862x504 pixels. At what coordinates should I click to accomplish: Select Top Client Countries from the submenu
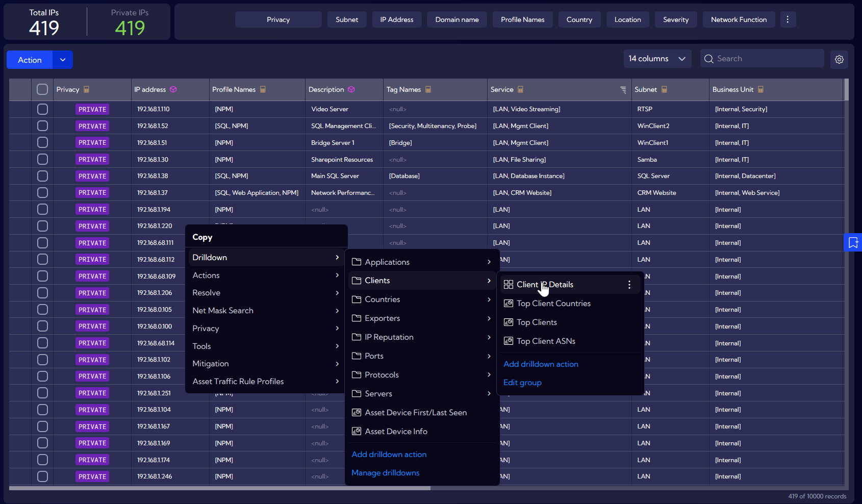553,304
